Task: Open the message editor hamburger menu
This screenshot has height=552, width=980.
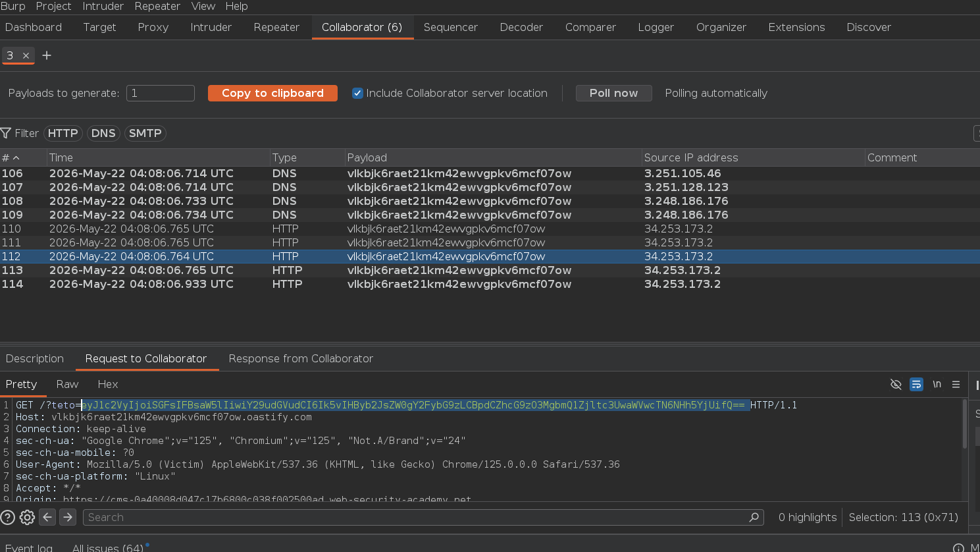Action: click(956, 385)
